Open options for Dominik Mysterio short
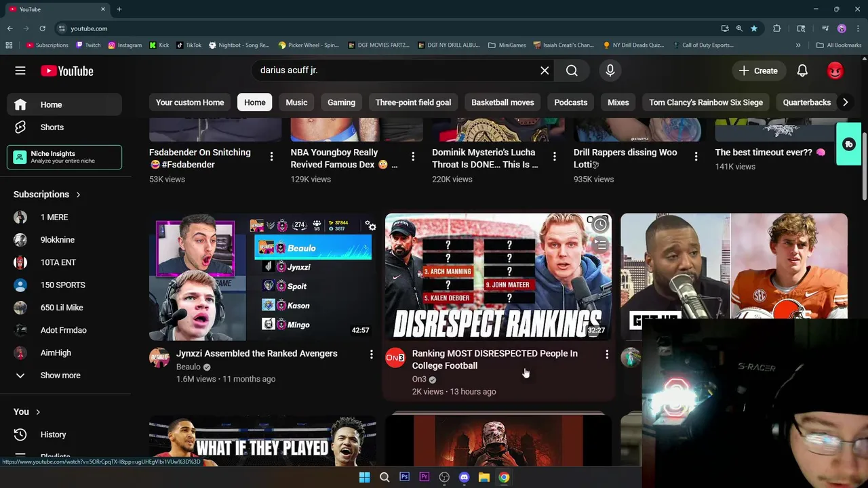The height and width of the screenshot is (488, 868). click(x=554, y=157)
